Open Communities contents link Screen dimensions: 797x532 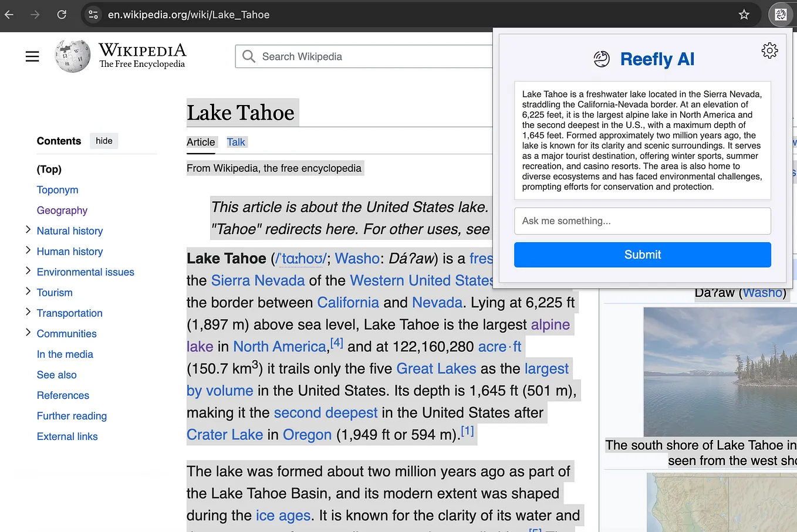pyautogui.click(x=67, y=334)
